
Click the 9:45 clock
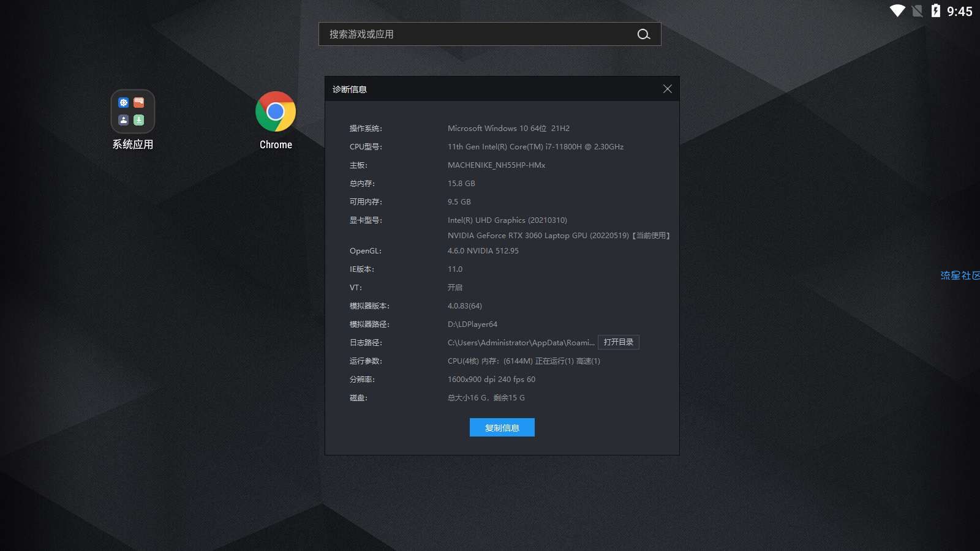click(x=959, y=12)
